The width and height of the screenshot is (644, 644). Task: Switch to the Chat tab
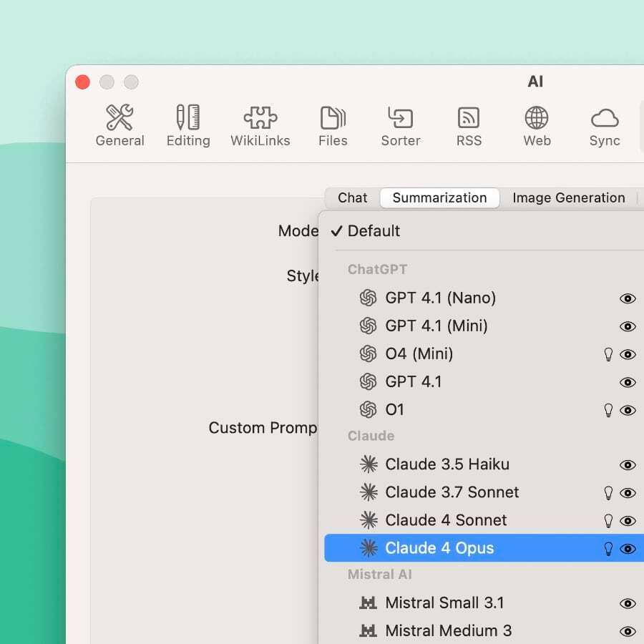(352, 198)
